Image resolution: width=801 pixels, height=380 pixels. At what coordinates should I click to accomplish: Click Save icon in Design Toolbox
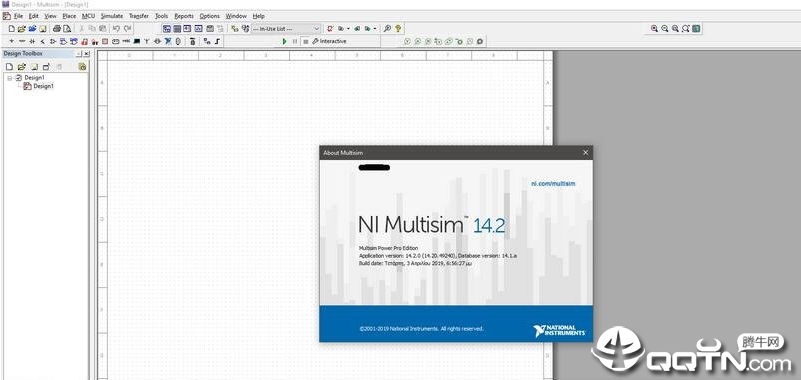coord(34,66)
